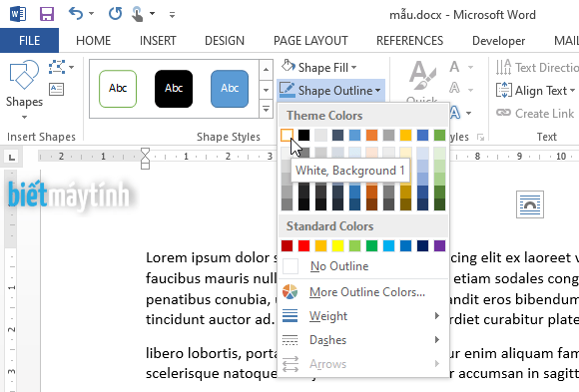Image resolution: width=579 pixels, height=392 pixels.
Task: Switch to the HOME tab
Action: pyautogui.click(x=93, y=40)
